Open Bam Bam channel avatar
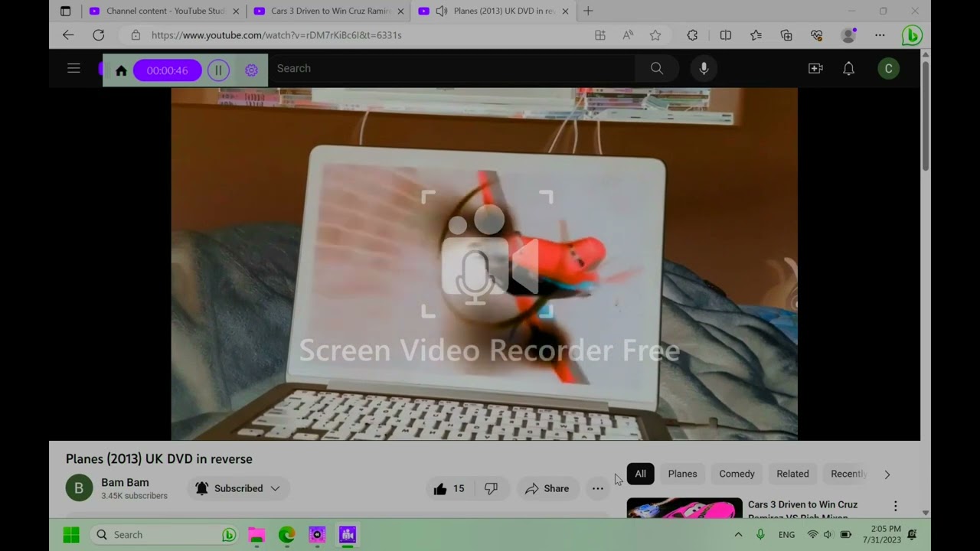The height and width of the screenshot is (551, 980). tap(79, 488)
